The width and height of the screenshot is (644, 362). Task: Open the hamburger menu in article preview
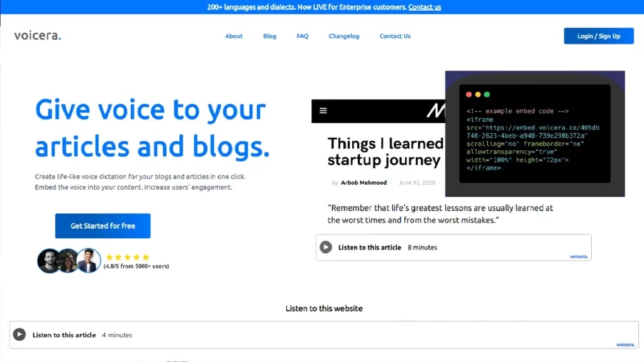point(323,111)
